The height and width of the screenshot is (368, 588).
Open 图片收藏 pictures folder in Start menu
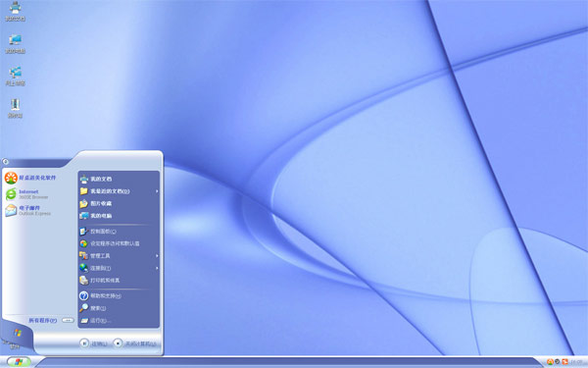coord(119,203)
